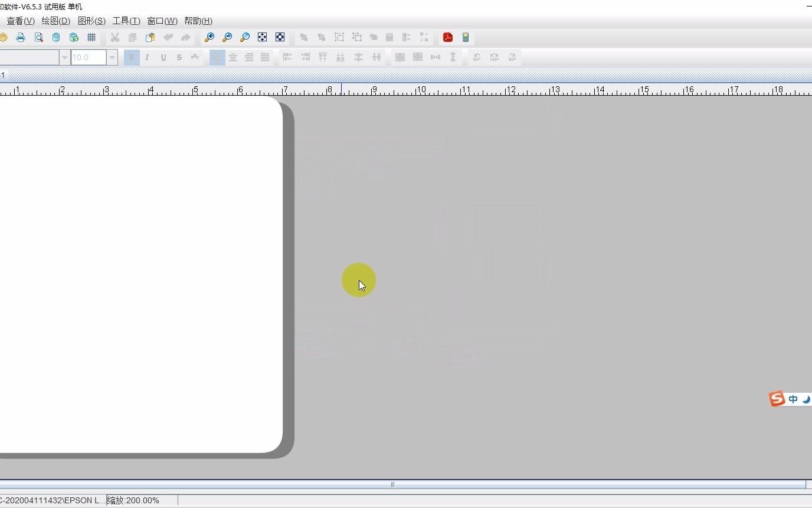Click the rotate right 90° icon
Viewport: 812px width, 508px height.
512,57
